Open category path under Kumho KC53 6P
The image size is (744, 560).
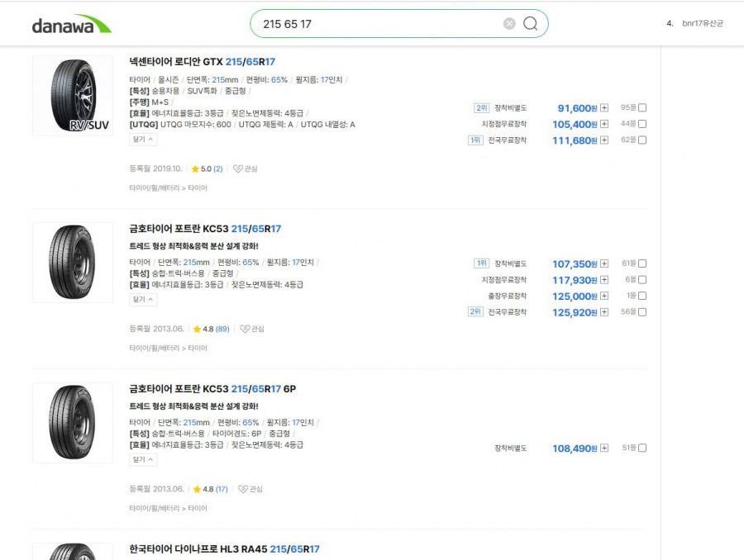coord(168,508)
